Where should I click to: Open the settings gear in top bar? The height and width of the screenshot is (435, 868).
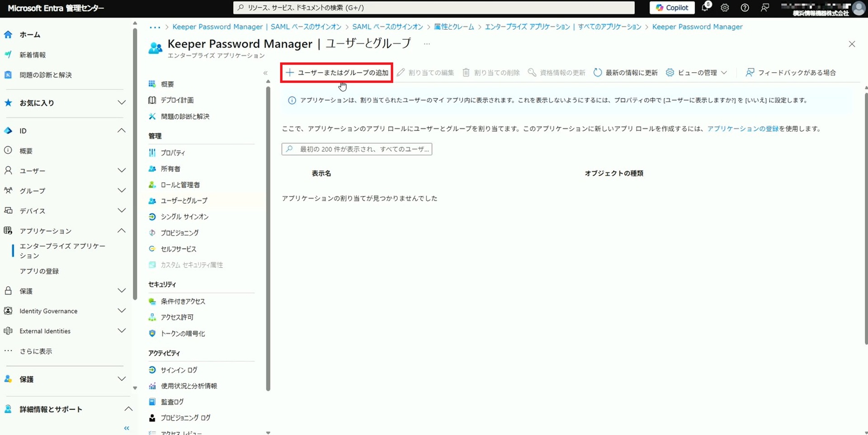click(x=725, y=8)
